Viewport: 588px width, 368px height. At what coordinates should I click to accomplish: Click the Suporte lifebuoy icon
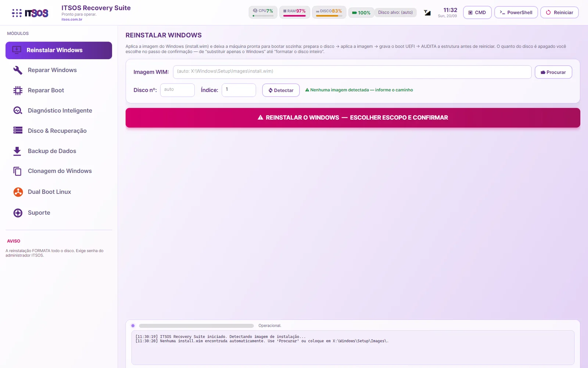point(18,213)
